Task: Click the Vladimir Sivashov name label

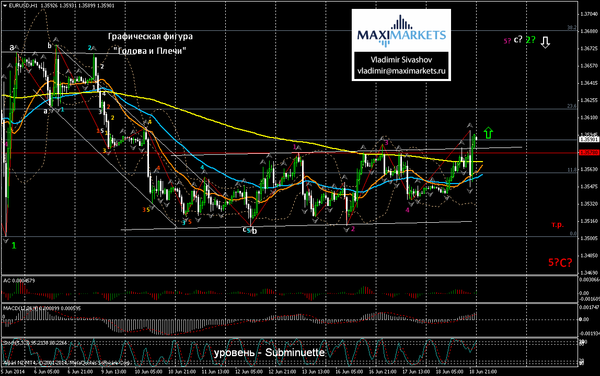Action: tap(401, 60)
